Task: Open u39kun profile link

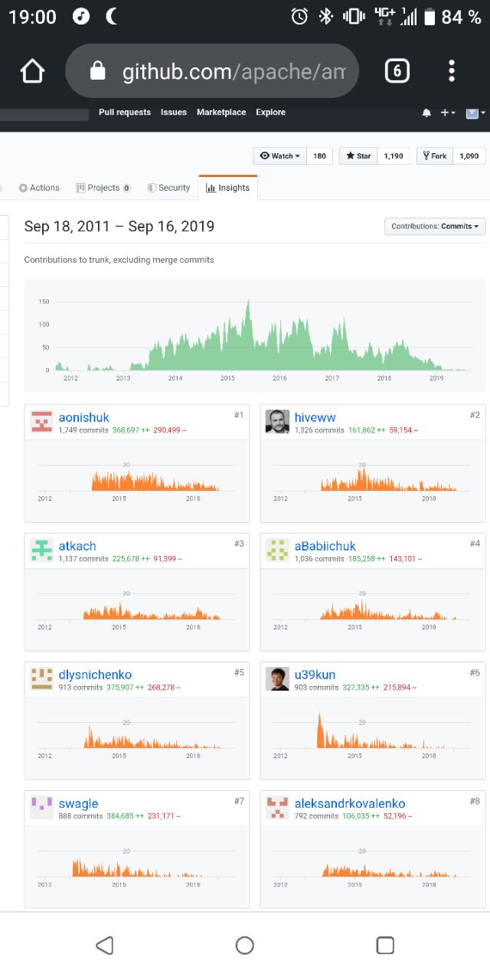Action: (315, 675)
